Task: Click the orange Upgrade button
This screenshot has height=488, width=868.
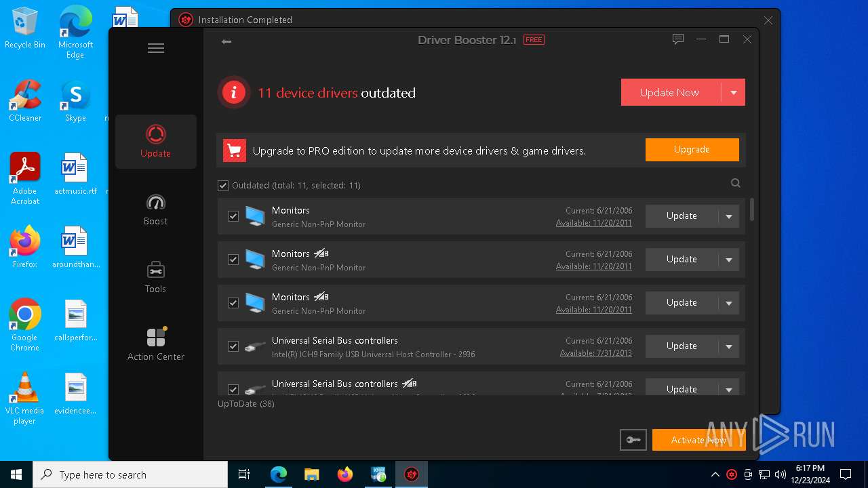Action: (692, 150)
